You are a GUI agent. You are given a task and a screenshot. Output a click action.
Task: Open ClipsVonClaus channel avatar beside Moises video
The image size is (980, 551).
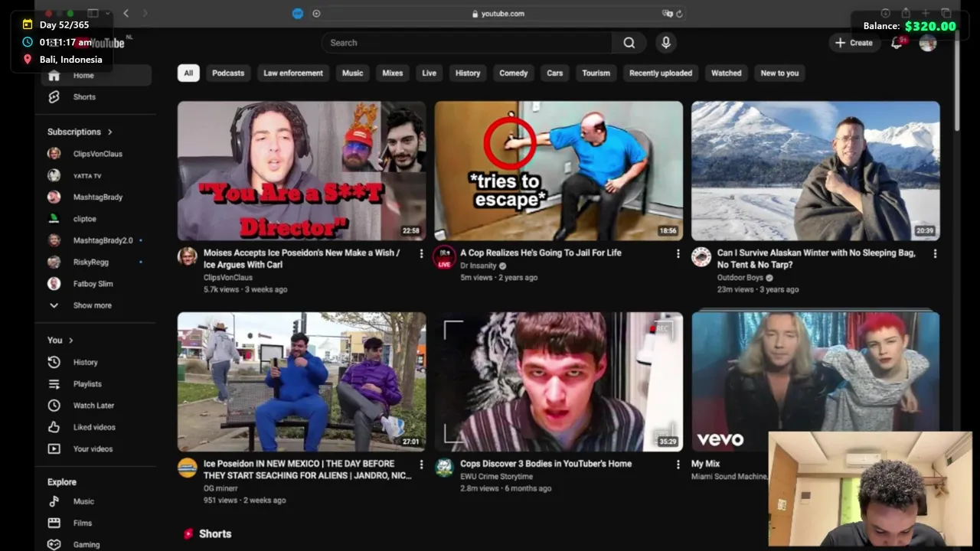point(188,256)
